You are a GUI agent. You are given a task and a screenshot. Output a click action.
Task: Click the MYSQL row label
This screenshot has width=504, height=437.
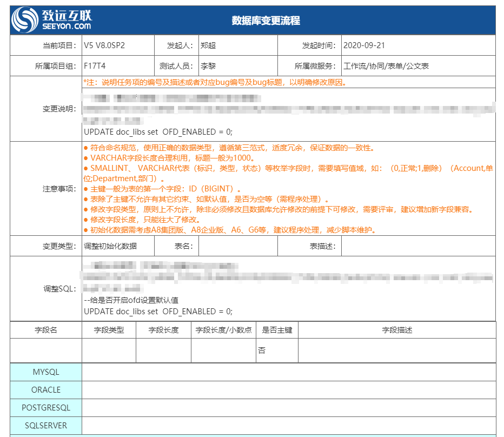[46, 372]
